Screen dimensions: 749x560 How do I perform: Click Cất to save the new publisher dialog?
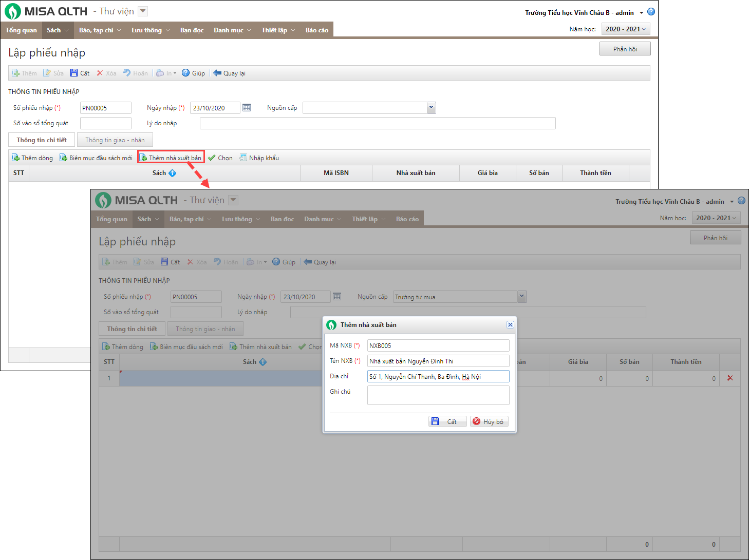447,421
